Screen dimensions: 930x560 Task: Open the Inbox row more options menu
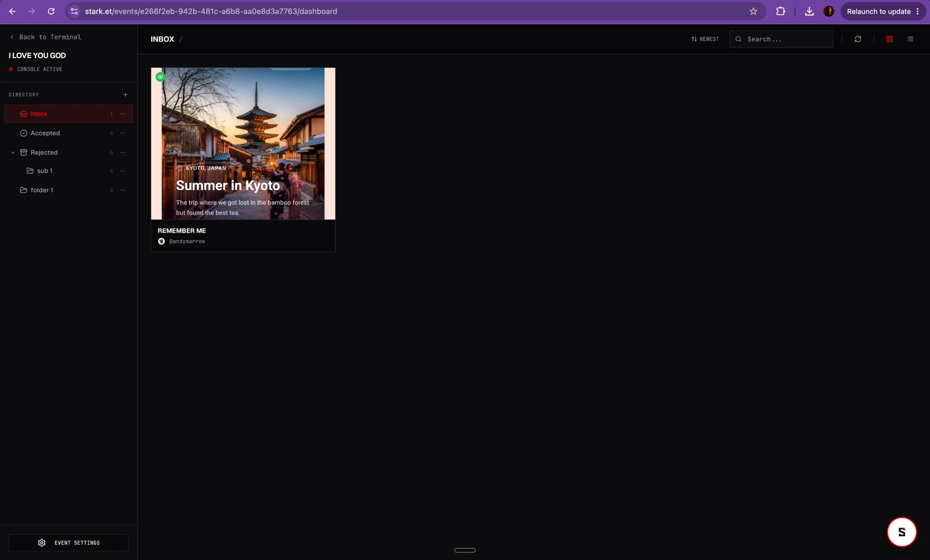click(x=123, y=114)
